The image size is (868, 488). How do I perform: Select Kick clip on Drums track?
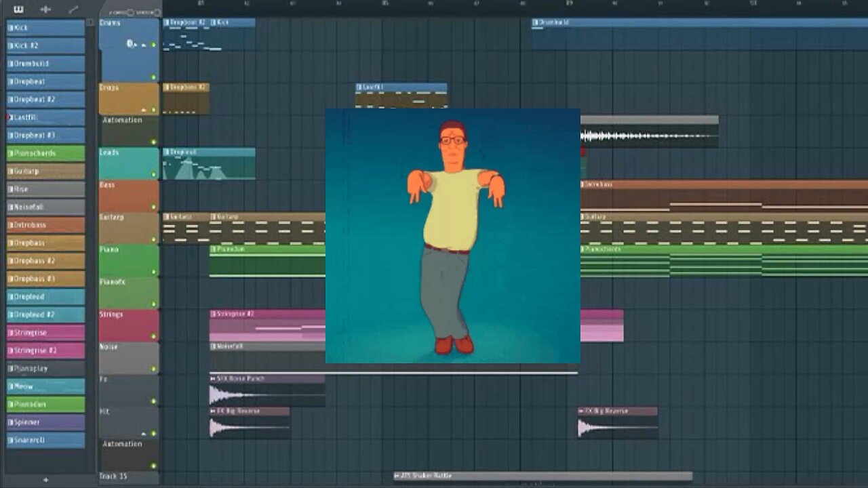[x=233, y=34]
